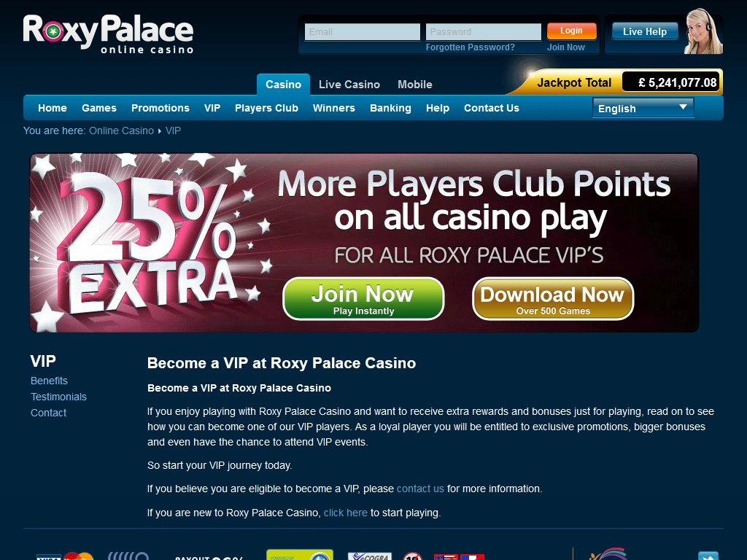Viewport: 747px width, 560px height.
Task: Click the green Join Now Play Instantly button
Action: (363, 298)
